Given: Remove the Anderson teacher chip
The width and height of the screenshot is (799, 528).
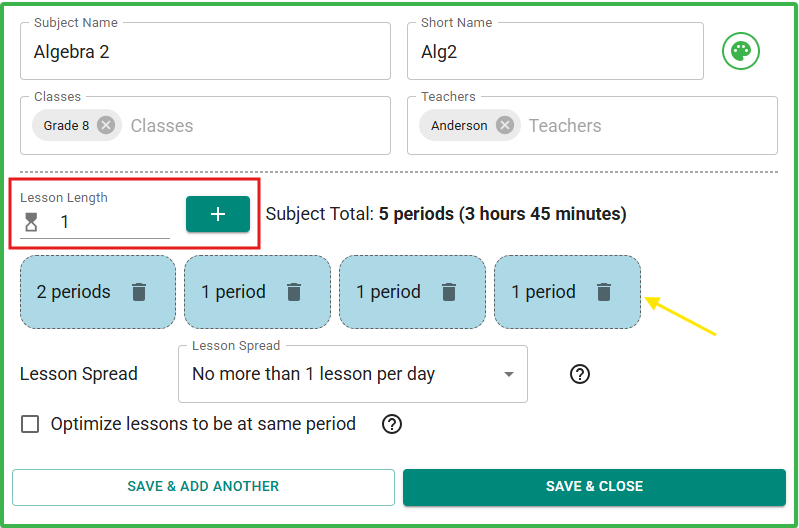Looking at the screenshot, I should pyautogui.click(x=505, y=125).
